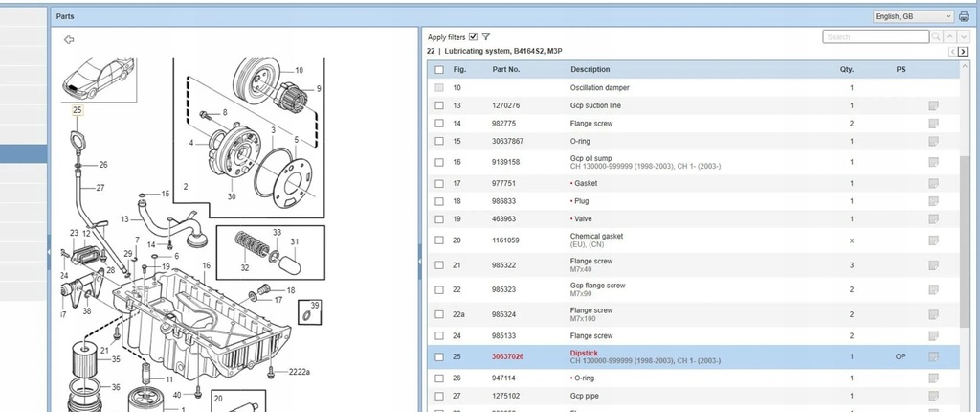Screen dimensions: 980x412
Task: Check the box for Fig. 13 row
Action: coord(439,105)
